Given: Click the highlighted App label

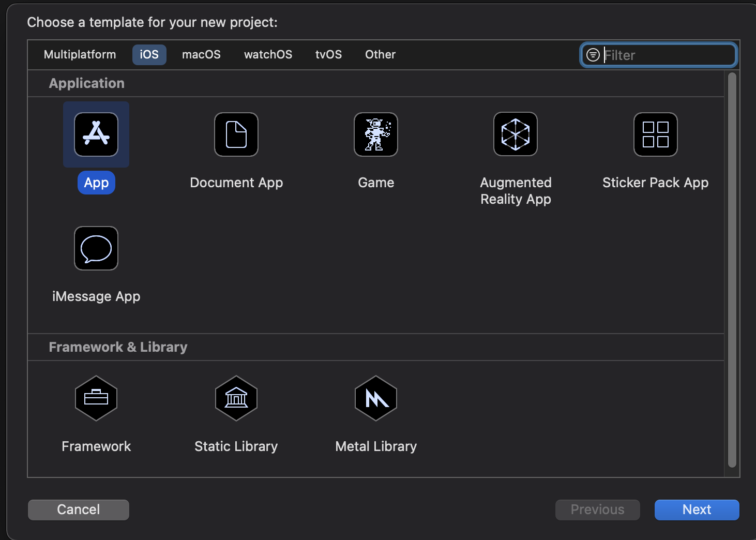Looking at the screenshot, I should (96, 183).
